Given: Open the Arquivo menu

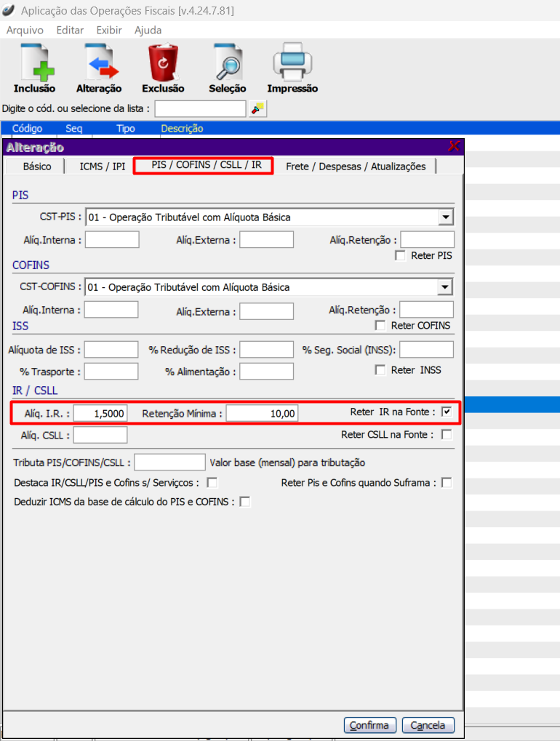Looking at the screenshot, I should [25, 31].
